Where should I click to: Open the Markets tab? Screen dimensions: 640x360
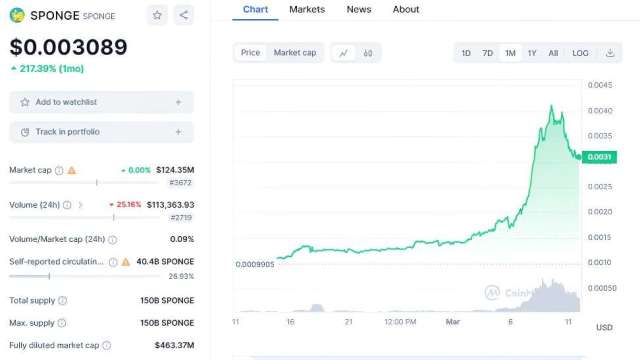coord(307,9)
